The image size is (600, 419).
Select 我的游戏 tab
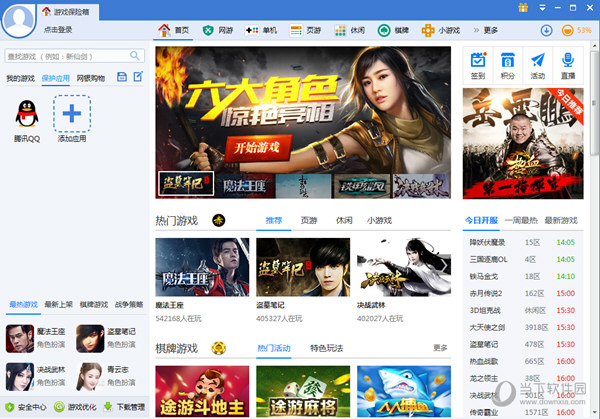point(20,78)
